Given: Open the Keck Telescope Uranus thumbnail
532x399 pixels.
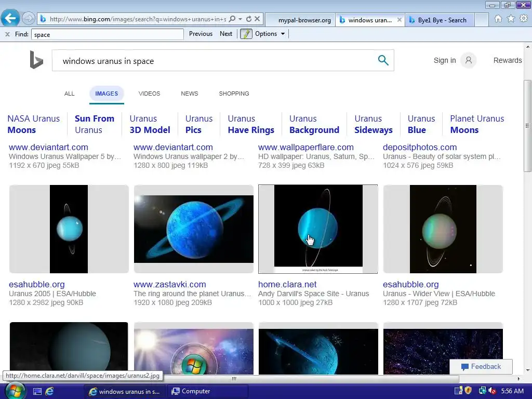Looking at the screenshot, I should 318,229.
